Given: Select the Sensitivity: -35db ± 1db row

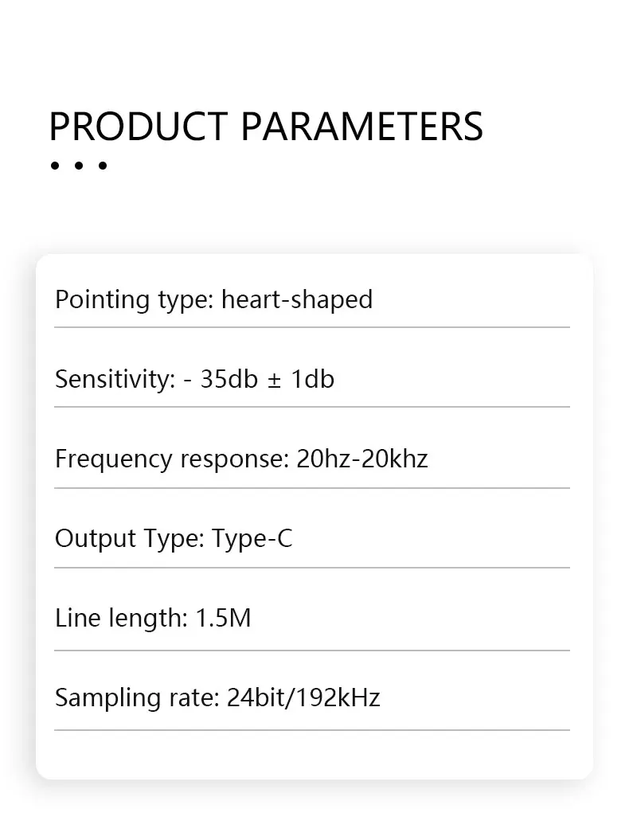Looking at the screenshot, I should click(312, 379).
